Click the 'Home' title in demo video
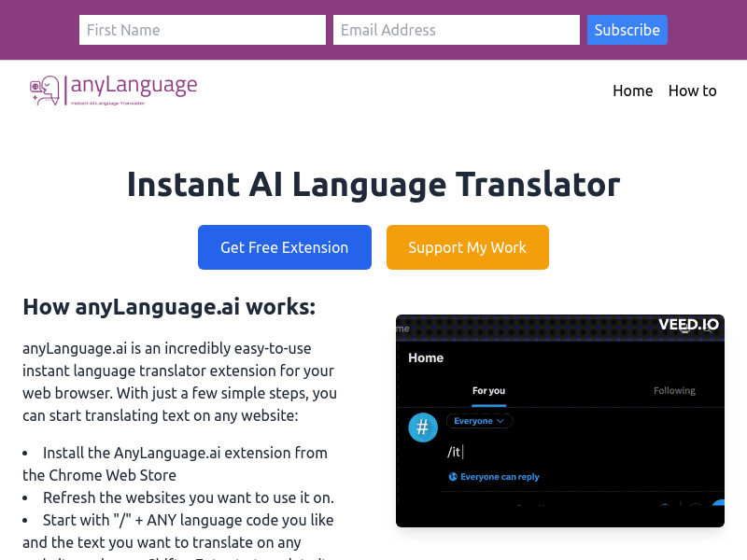 tap(426, 357)
